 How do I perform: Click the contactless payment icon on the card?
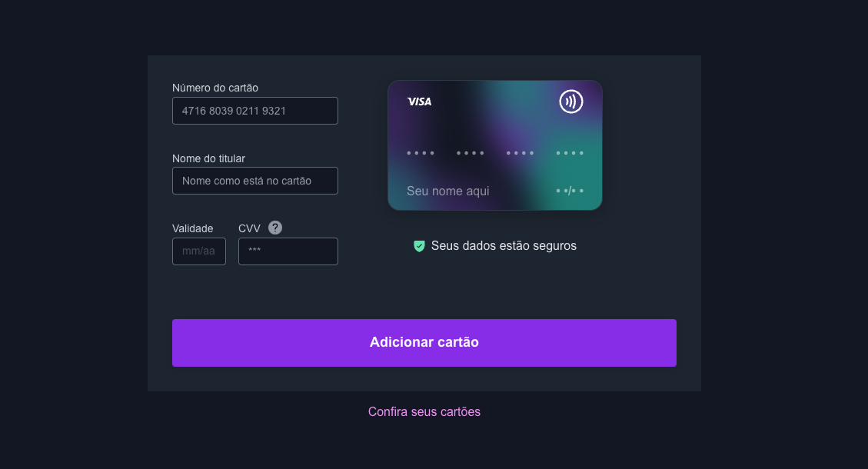point(571,101)
